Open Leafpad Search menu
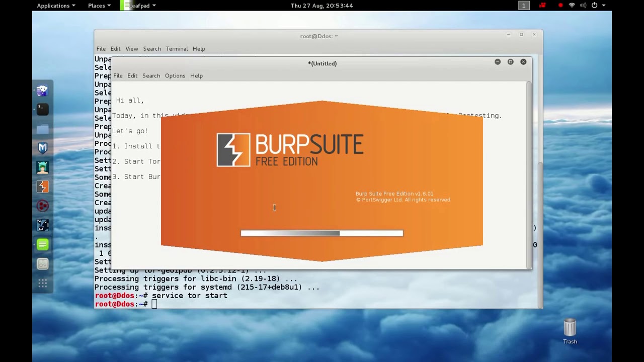 click(151, 76)
